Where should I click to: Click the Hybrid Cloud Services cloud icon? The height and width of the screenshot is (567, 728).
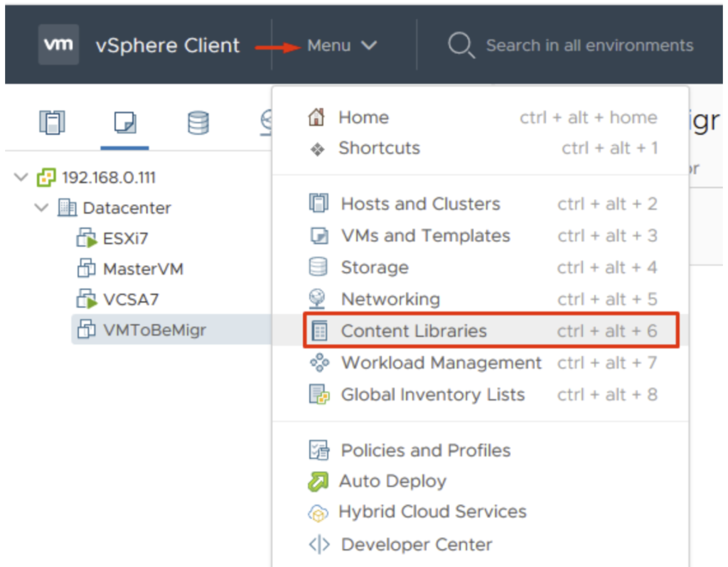(x=318, y=513)
